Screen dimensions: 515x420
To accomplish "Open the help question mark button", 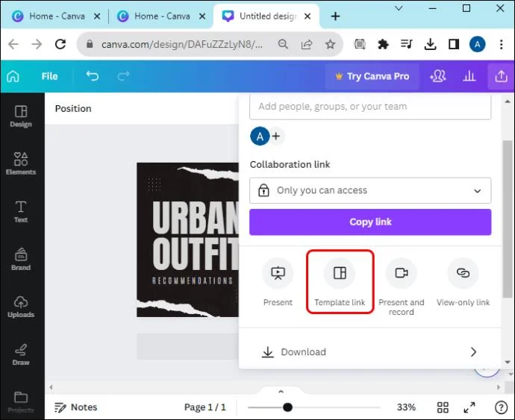I will click(501, 407).
